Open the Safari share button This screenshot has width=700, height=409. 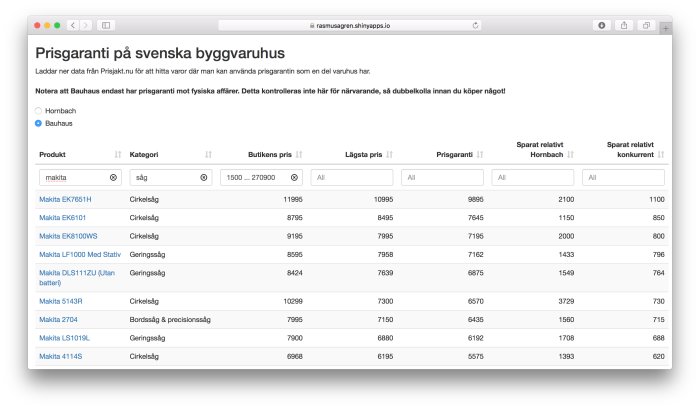pyautogui.click(x=624, y=25)
